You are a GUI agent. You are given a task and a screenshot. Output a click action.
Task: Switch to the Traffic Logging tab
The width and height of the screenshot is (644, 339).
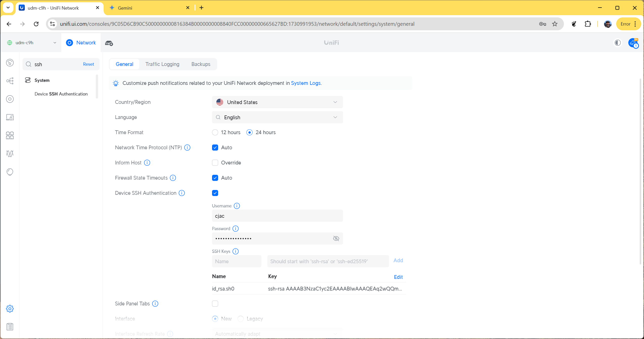point(162,64)
